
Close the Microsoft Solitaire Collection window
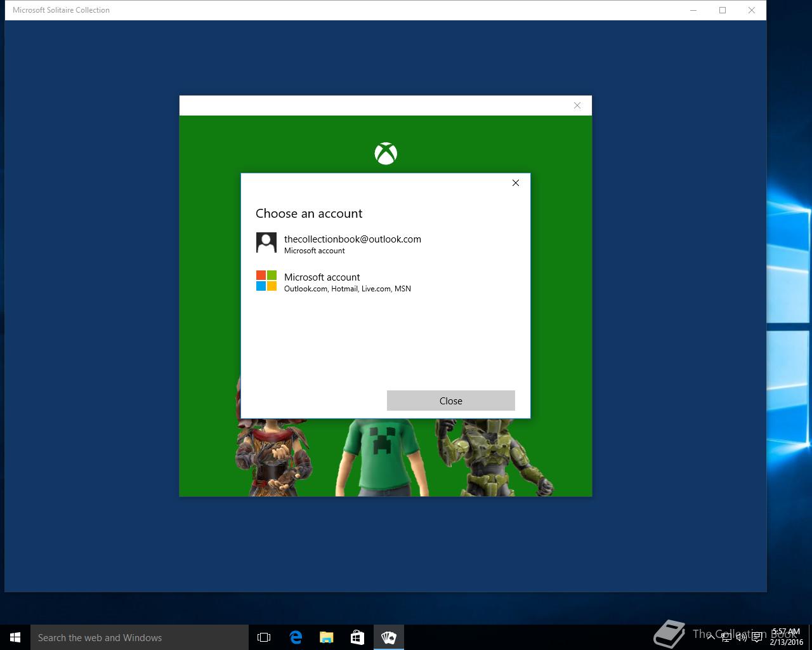[752, 10]
